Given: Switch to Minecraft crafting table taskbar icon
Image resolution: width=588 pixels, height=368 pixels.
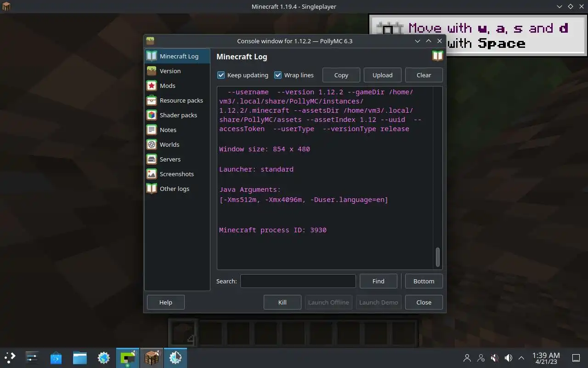Looking at the screenshot, I should [x=152, y=357].
